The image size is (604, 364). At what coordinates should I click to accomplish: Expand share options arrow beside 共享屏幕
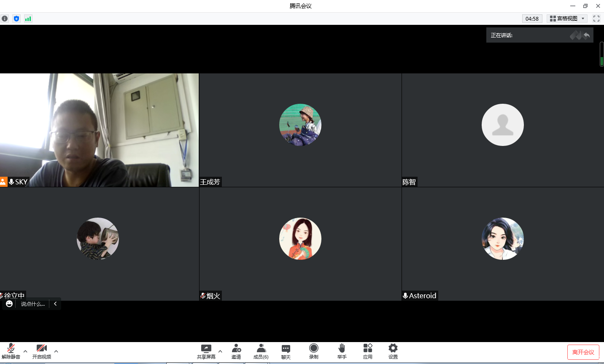click(x=220, y=351)
